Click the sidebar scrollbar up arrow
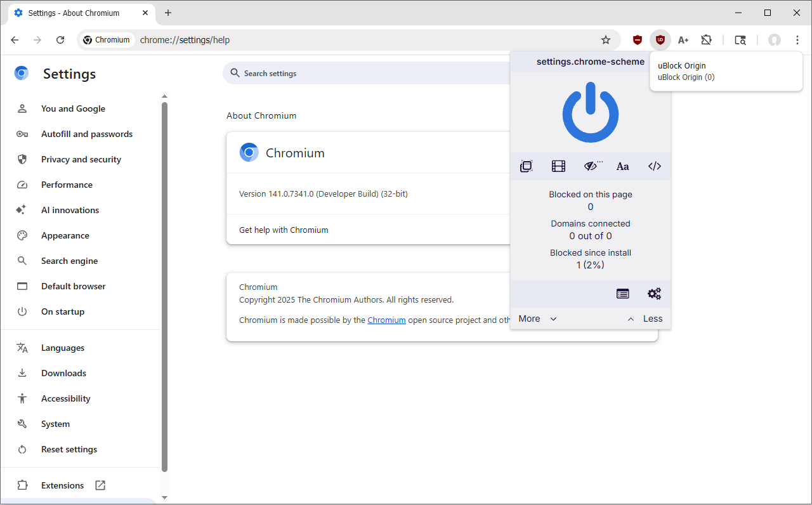 (x=164, y=96)
